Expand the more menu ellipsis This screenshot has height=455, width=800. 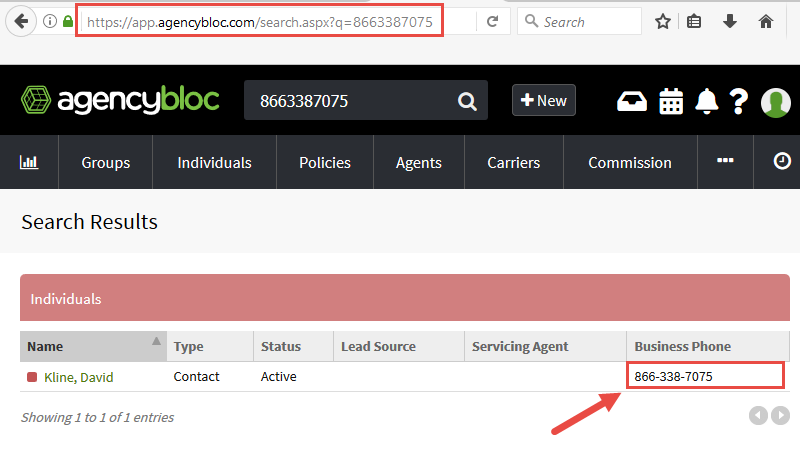tap(725, 160)
